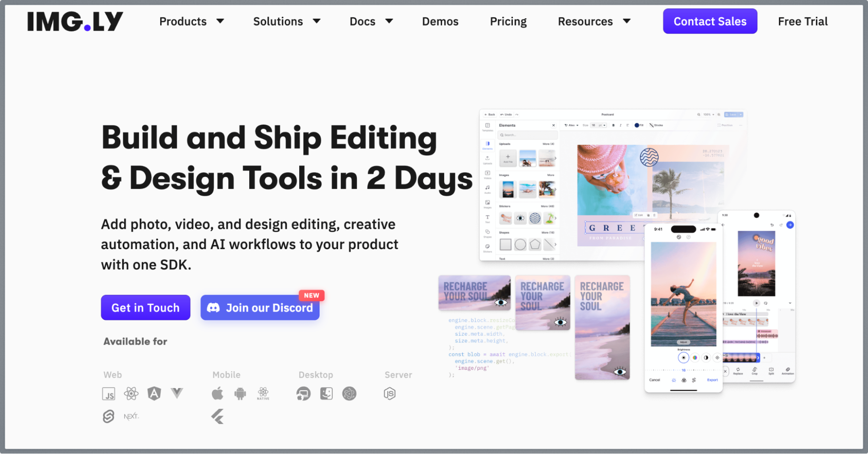Choose the React Native platform icon
This screenshot has width=868, height=454.
pyautogui.click(x=263, y=394)
